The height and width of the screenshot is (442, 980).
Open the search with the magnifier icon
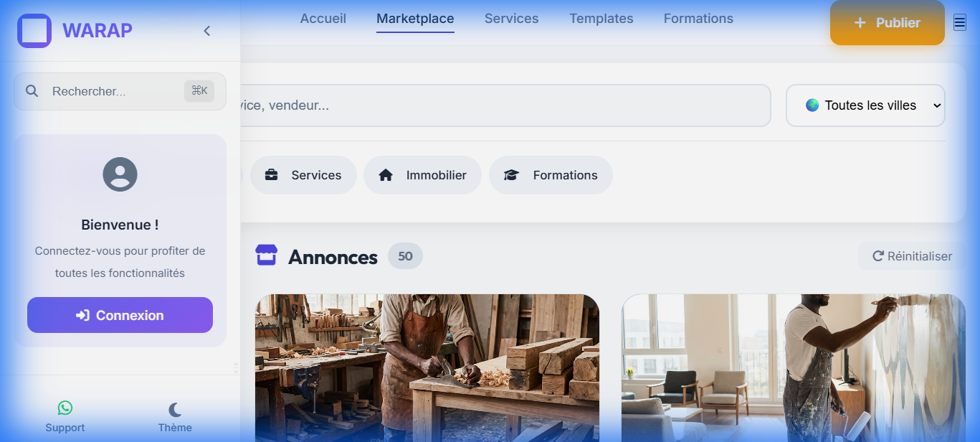(32, 90)
